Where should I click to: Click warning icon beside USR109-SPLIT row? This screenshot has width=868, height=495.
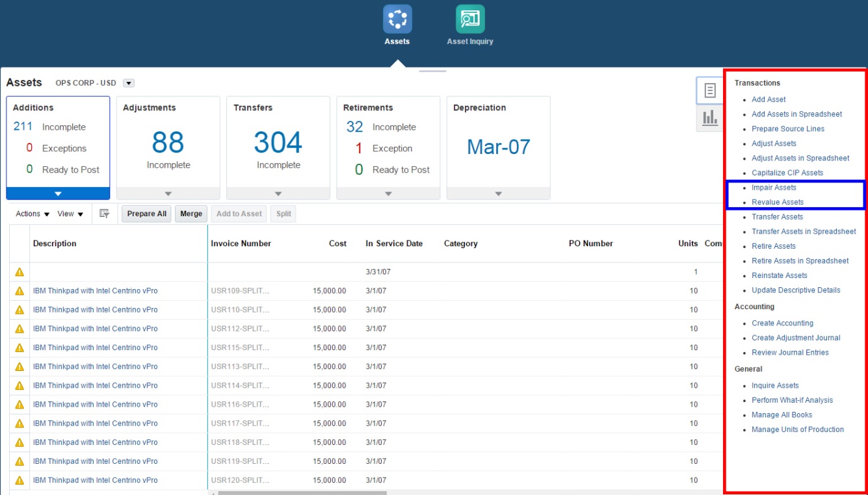20,291
